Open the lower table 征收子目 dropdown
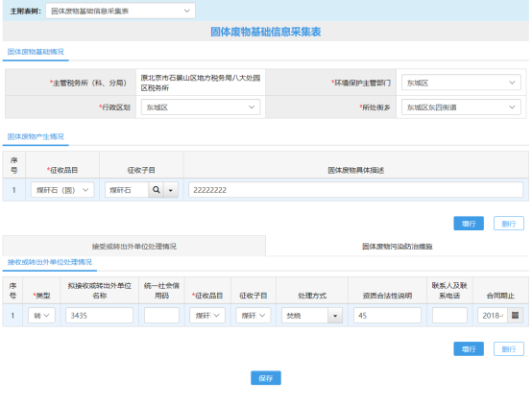This screenshot has height=405, width=532. click(x=254, y=316)
